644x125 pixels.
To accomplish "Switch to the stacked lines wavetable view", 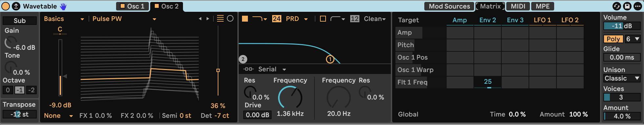I will point(220,19).
